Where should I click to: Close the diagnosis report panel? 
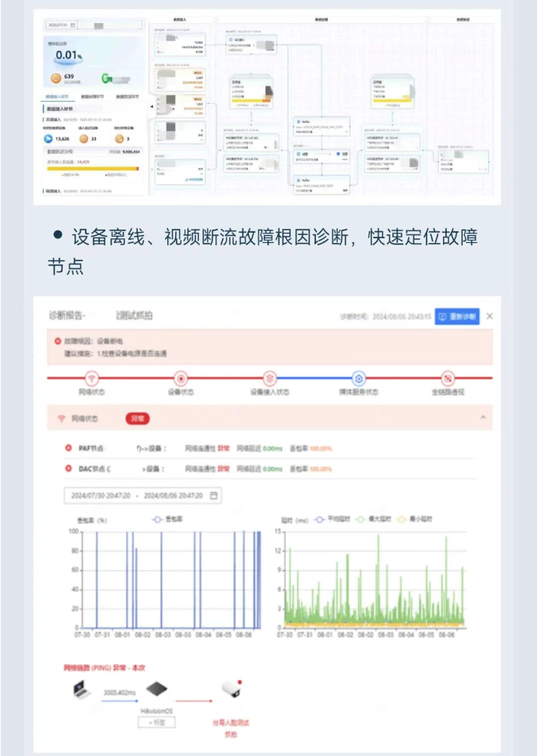(x=490, y=316)
